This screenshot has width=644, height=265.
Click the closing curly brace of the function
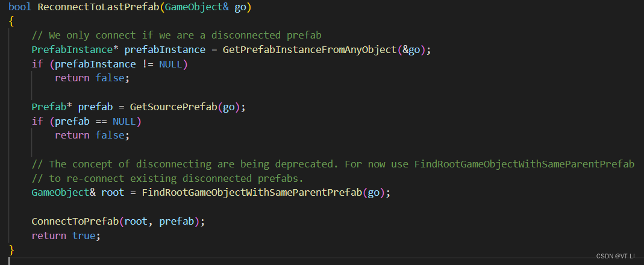click(x=11, y=250)
